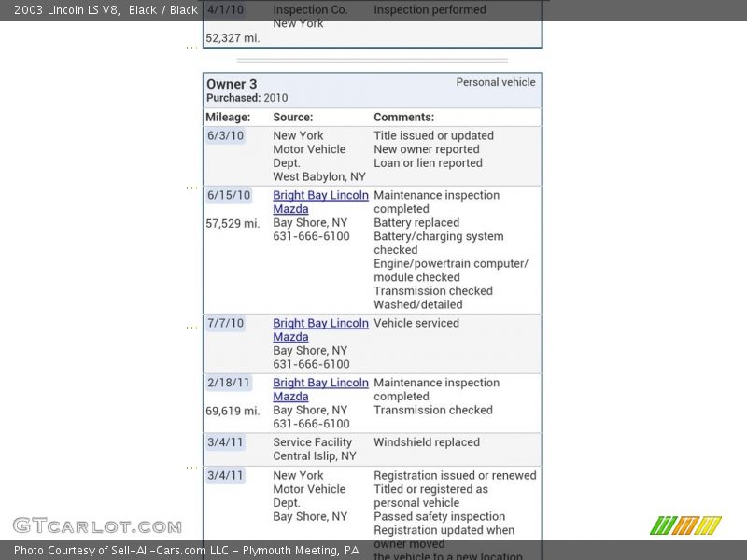Click the Mileage: column header
Viewport: 747px width, 560px height.
pyautogui.click(x=228, y=118)
